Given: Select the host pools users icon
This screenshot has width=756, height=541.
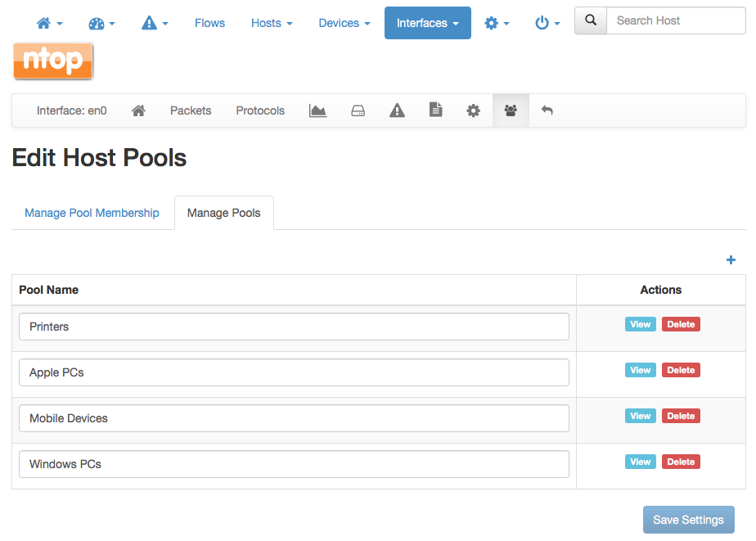Looking at the screenshot, I should click(511, 110).
